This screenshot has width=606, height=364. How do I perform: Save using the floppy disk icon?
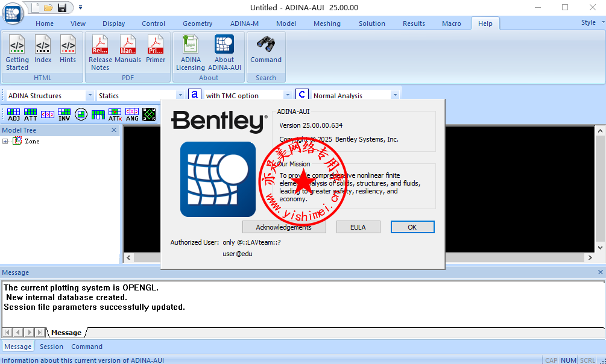click(62, 7)
